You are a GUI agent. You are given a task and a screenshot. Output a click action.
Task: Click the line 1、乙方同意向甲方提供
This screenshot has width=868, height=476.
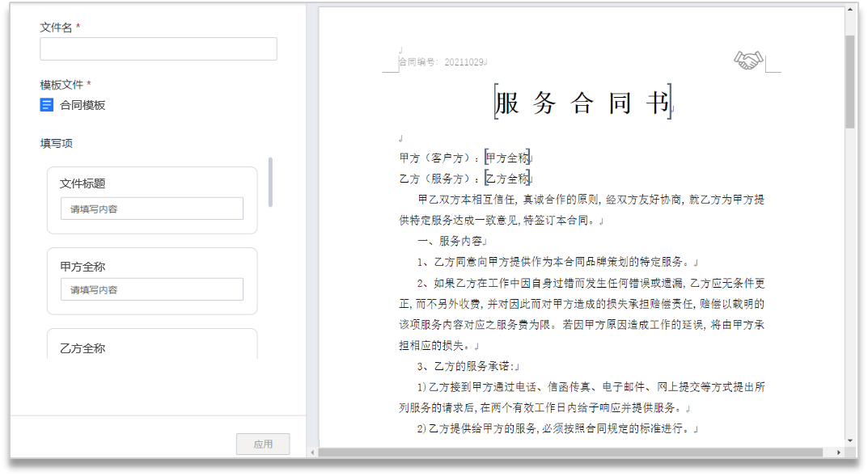coord(557,262)
